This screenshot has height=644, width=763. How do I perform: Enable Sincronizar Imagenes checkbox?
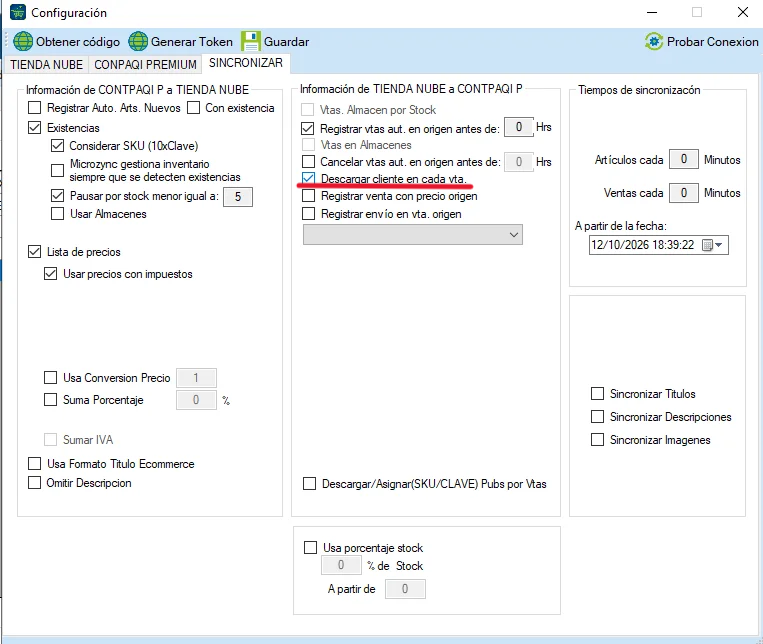pos(597,440)
